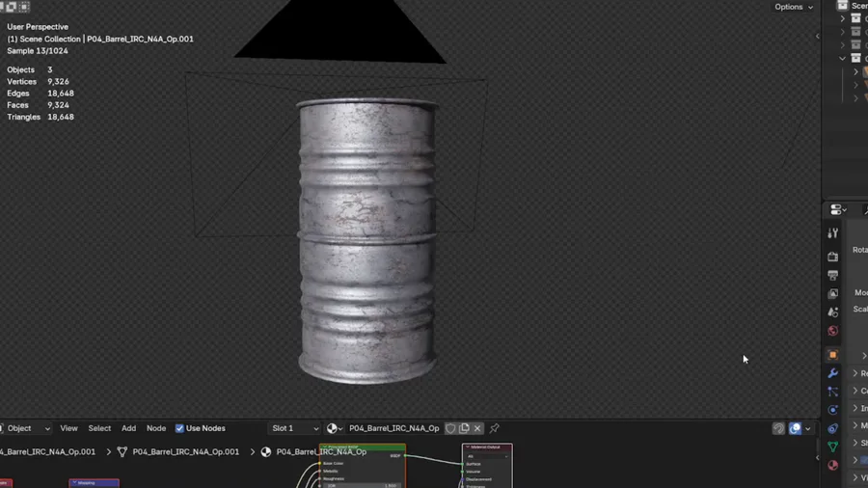Viewport: 868px width, 488px height.
Task: Unlink material with the X icon
Action: click(477, 428)
